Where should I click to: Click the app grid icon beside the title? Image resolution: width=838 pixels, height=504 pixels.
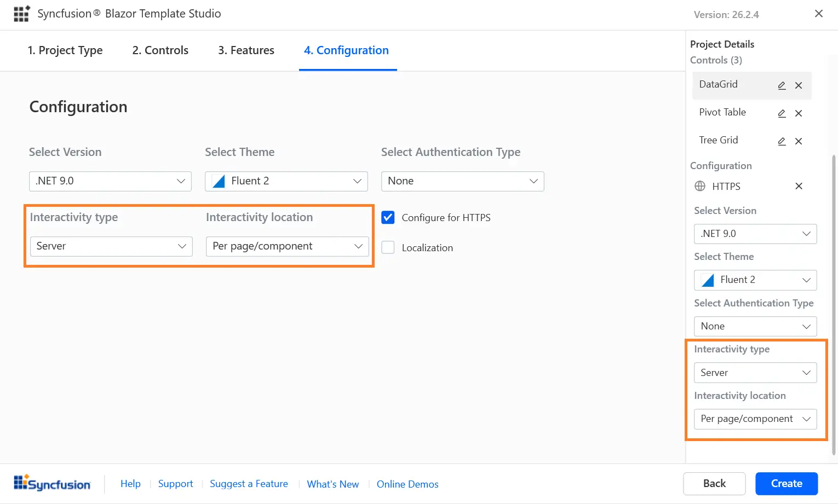point(21,13)
